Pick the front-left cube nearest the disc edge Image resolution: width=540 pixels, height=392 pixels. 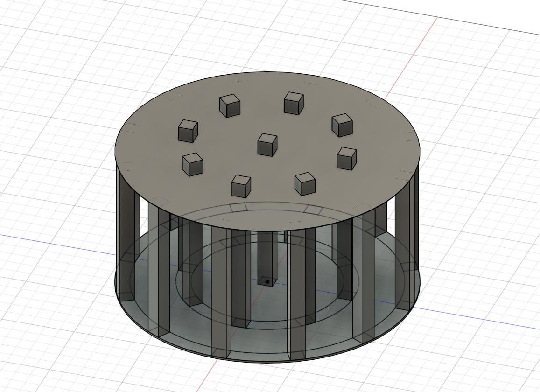[241, 186]
